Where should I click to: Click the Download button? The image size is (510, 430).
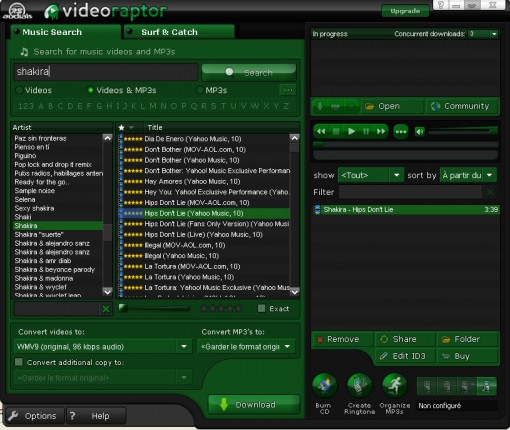click(x=254, y=405)
